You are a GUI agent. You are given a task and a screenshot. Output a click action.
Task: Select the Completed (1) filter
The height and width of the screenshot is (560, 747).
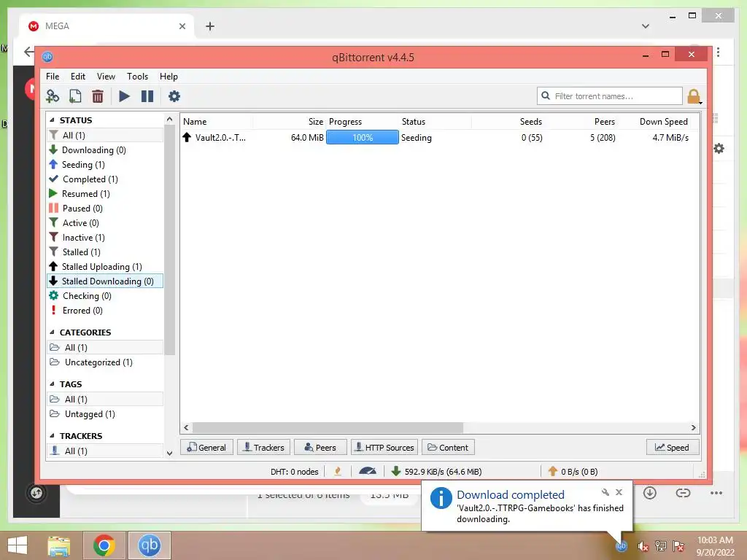(105, 179)
